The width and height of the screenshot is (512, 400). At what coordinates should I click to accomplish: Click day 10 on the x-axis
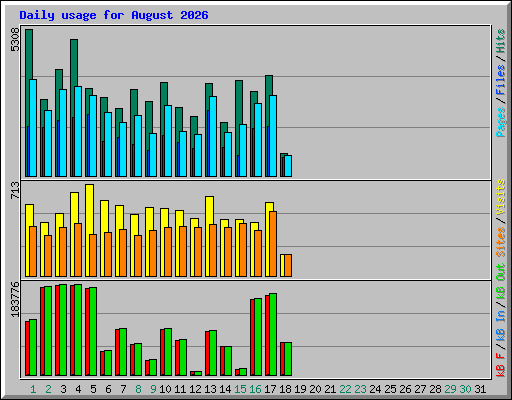pos(165,389)
